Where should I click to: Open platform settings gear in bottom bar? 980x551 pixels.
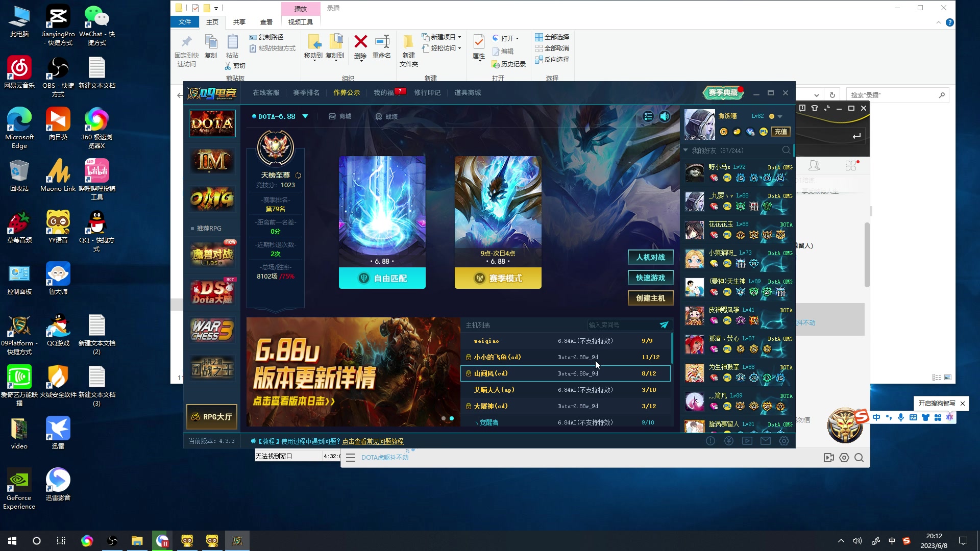click(x=784, y=441)
